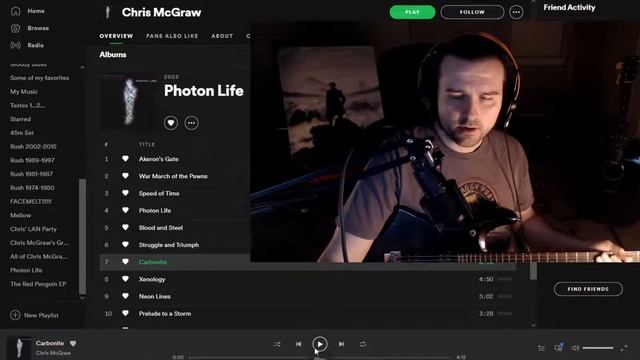Skip to next track

pyautogui.click(x=341, y=344)
